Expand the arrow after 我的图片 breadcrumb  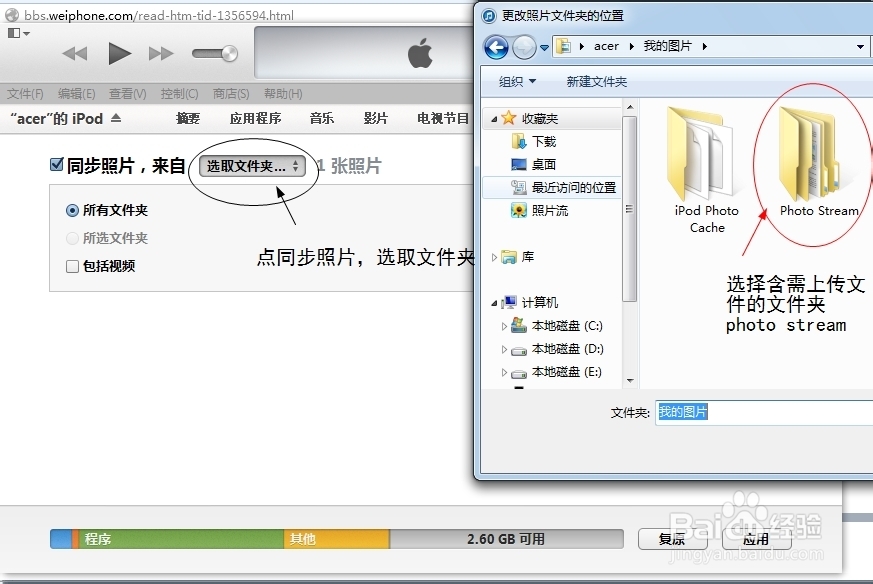(x=704, y=46)
